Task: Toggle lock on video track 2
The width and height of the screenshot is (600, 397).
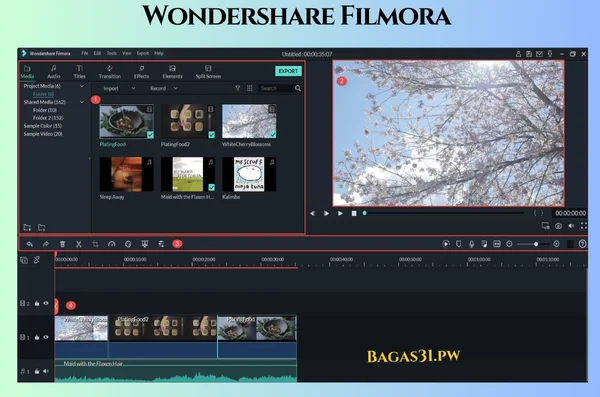Action: pyautogui.click(x=37, y=304)
